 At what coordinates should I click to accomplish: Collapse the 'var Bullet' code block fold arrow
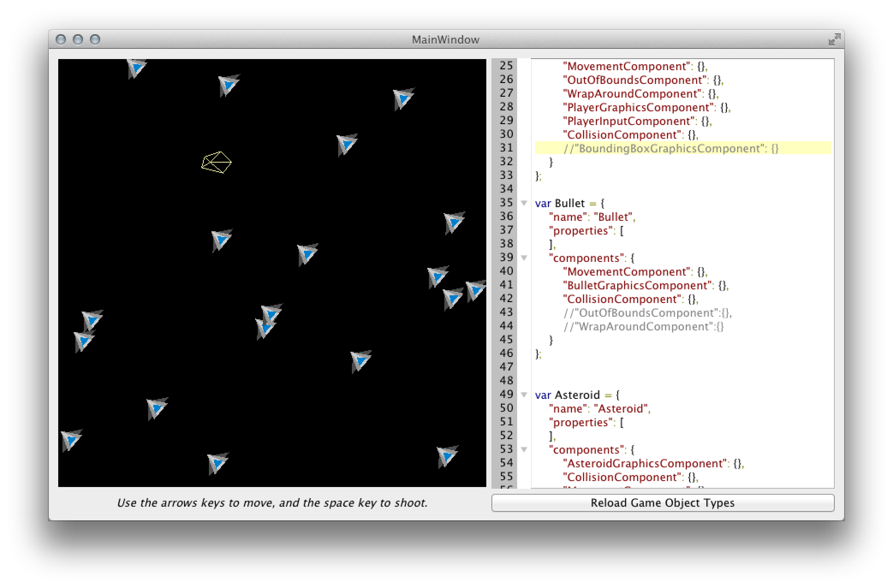click(524, 203)
